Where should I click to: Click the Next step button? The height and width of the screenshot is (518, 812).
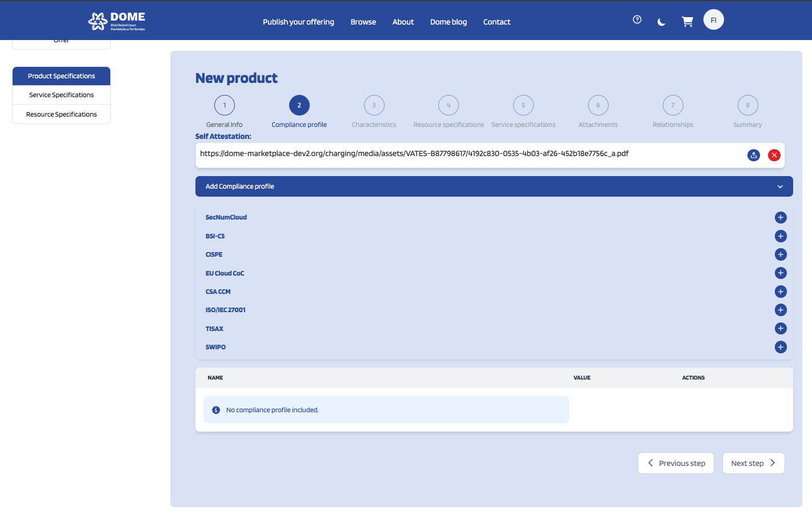click(753, 463)
